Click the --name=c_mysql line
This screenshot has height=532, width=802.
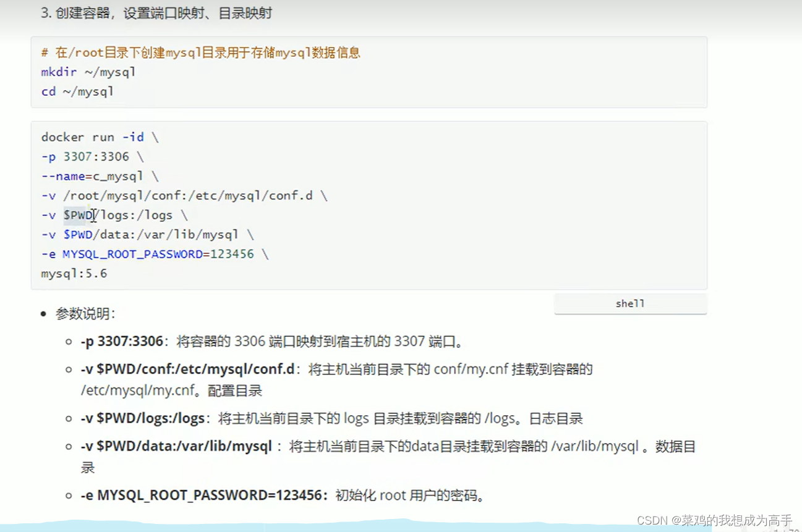click(96, 176)
